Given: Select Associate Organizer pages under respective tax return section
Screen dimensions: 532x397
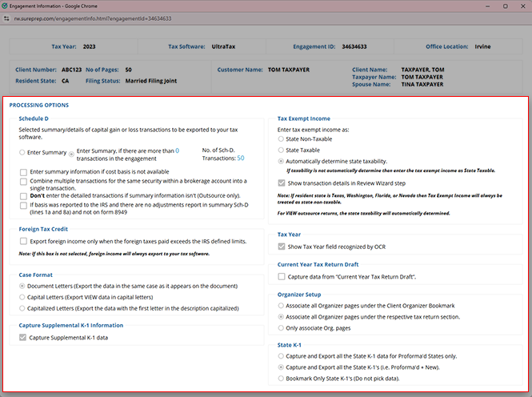Looking at the screenshot, I should click(x=281, y=317).
